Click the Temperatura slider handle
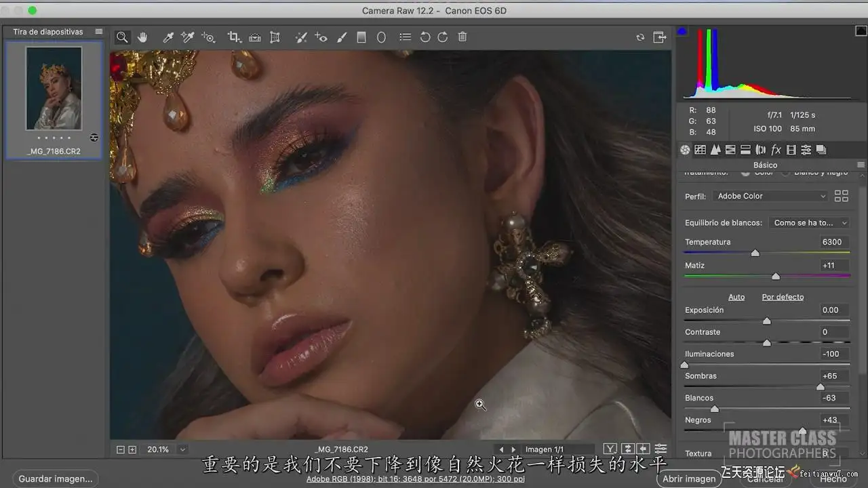The image size is (868, 488). point(755,253)
